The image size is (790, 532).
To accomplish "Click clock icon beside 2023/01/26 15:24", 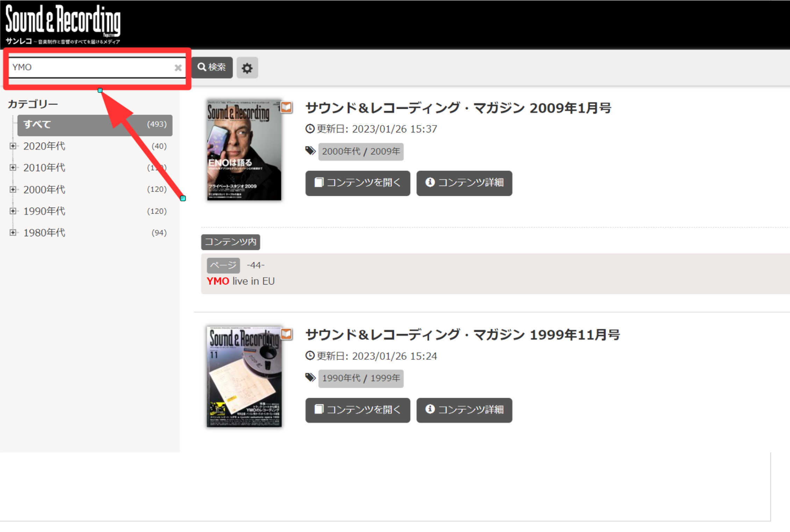I will (310, 356).
